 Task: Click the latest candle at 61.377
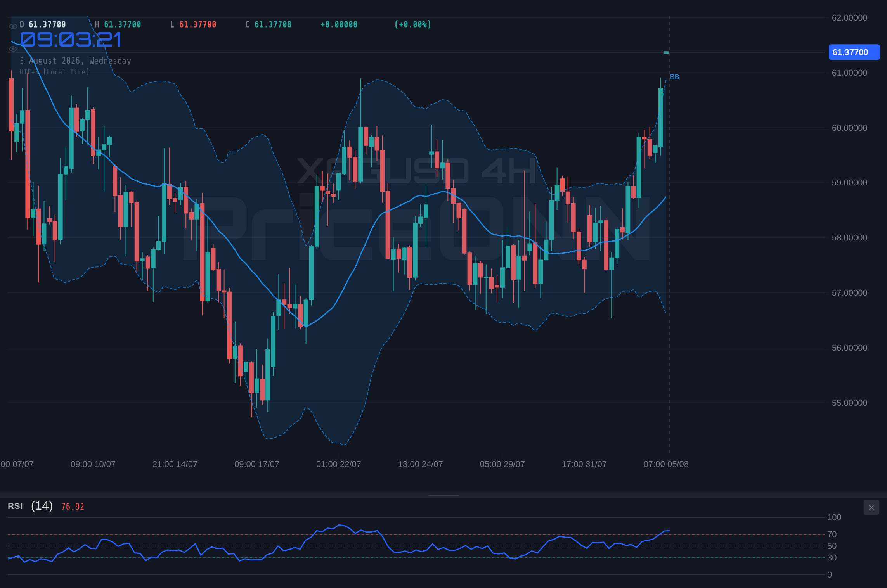click(x=666, y=52)
